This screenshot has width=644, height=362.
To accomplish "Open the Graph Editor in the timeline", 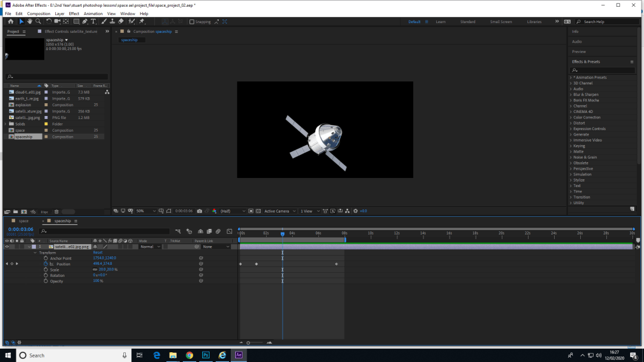I will coord(230,231).
